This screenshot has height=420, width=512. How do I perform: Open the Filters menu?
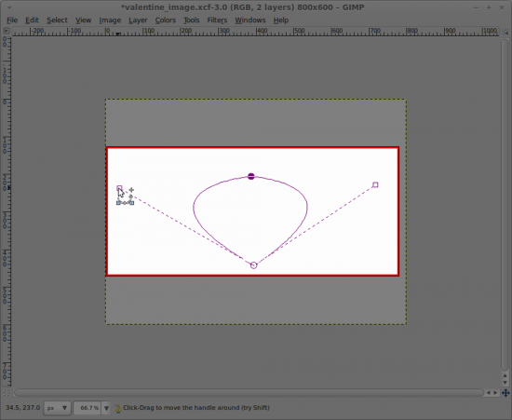coord(217,20)
